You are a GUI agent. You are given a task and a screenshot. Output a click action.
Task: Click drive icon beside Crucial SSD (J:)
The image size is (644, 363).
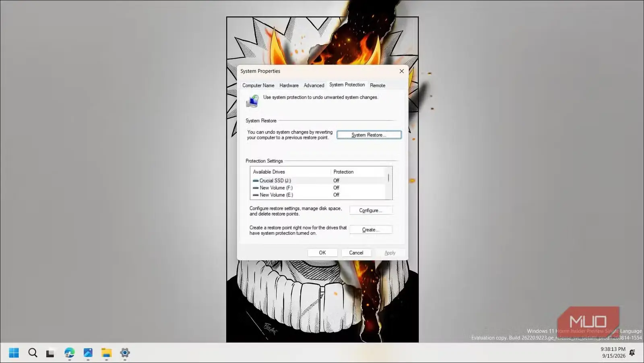256,181
